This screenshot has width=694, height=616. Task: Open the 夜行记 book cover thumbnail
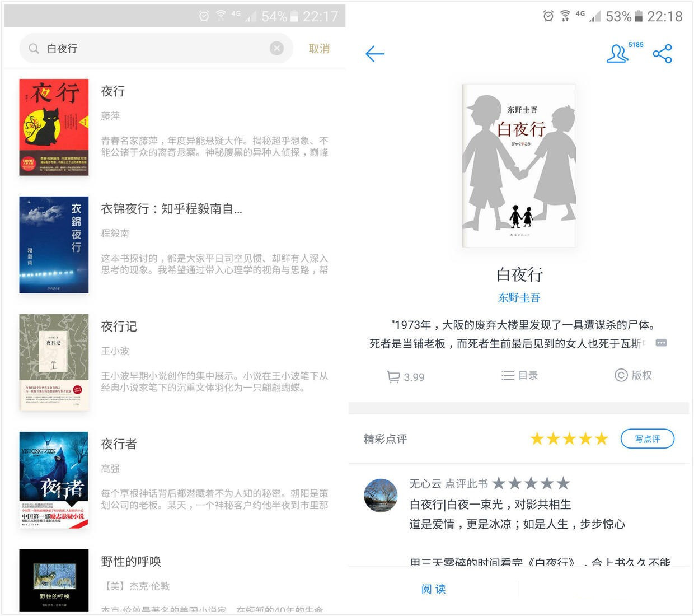click(54, 362)
